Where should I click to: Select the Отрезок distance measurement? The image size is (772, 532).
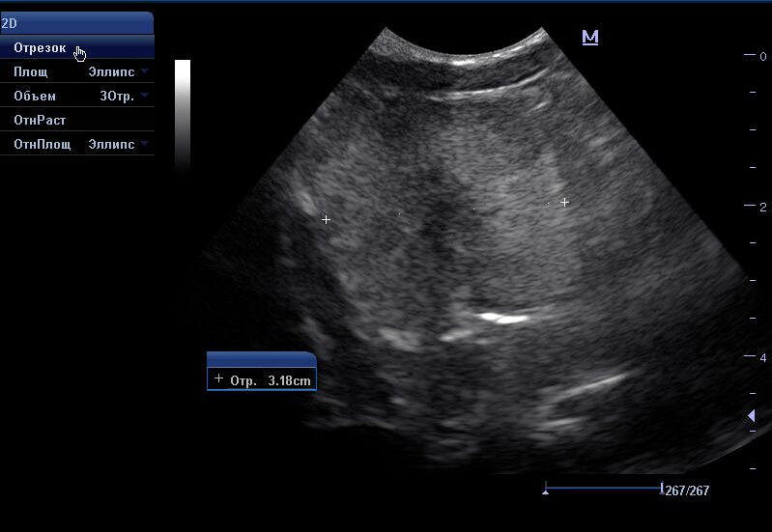pyautogui.click(x=40, y=48)
